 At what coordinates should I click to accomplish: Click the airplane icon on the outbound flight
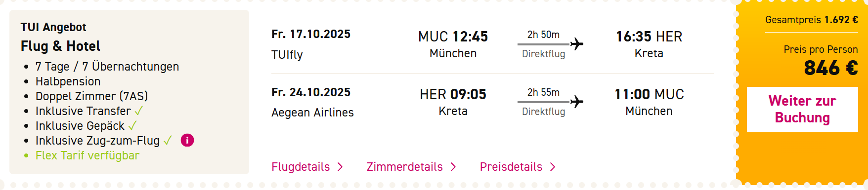click(577, 44)
